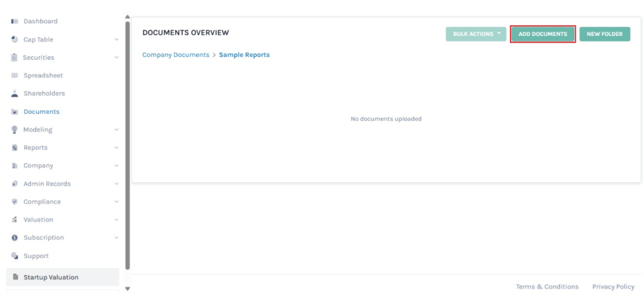Click the Modeling lightbulb icon
Screen dimensions: 644x297
[14, 130]
